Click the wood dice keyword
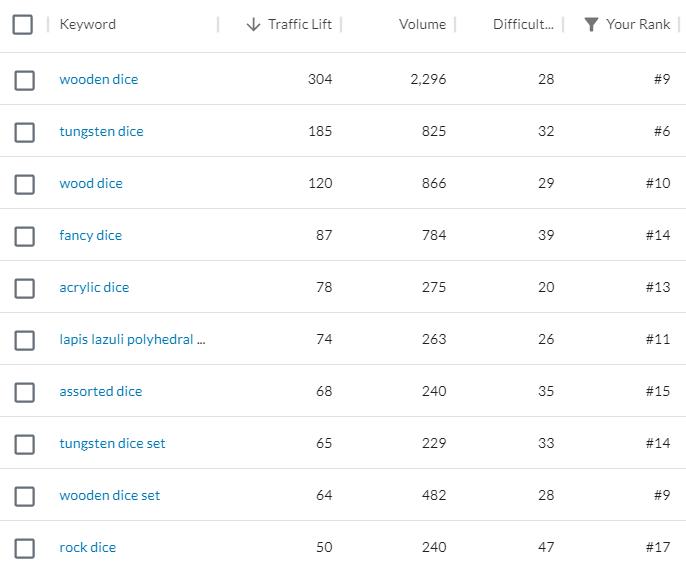Viewport: 686px width, 569px height. pos(91,183)
